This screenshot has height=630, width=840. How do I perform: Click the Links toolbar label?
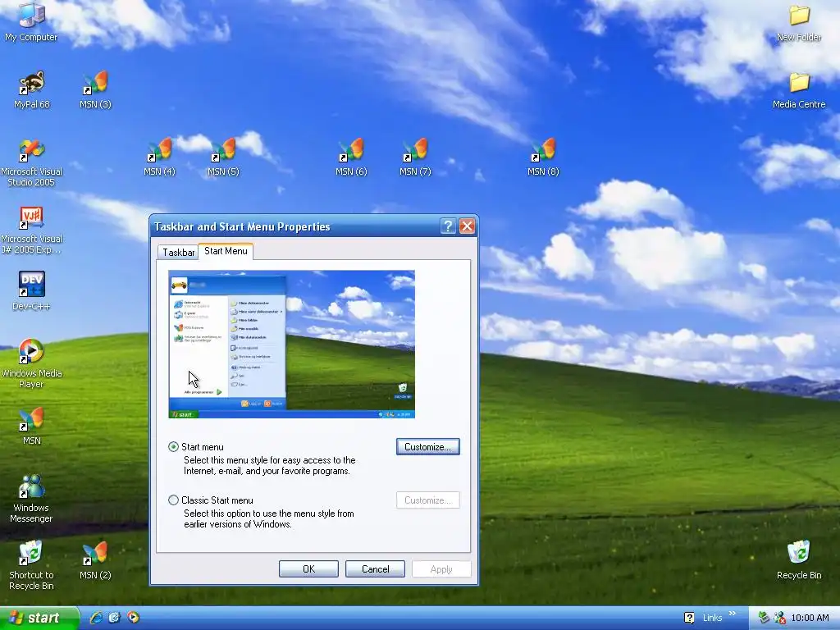coord(712,618)
